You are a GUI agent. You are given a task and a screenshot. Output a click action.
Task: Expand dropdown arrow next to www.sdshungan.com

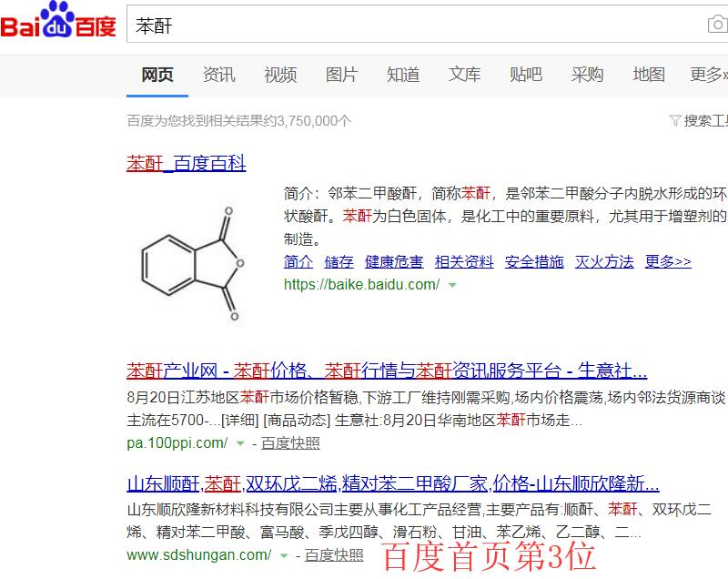point(284,555)
